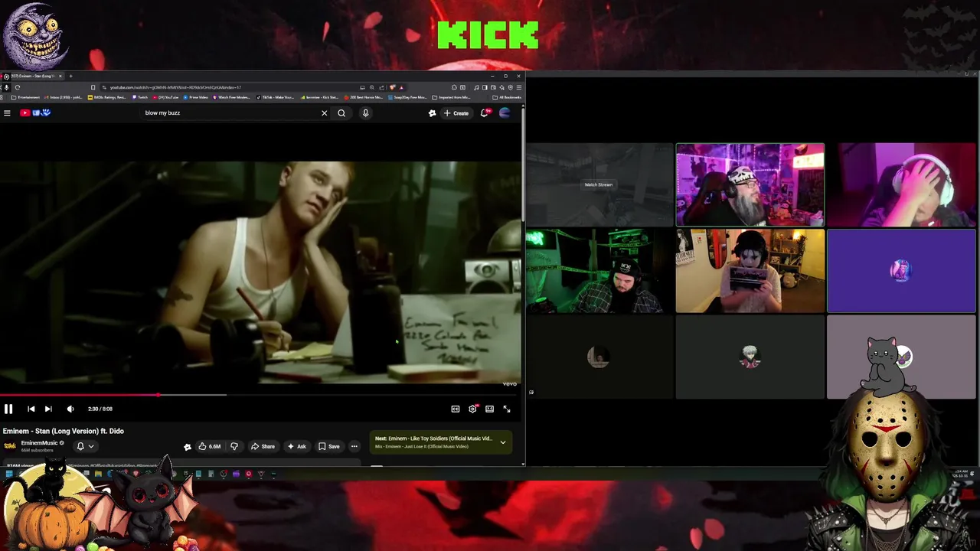
Task: Open YouTube notifications bell
Action: pyautogui.click(x=485, y=113)
